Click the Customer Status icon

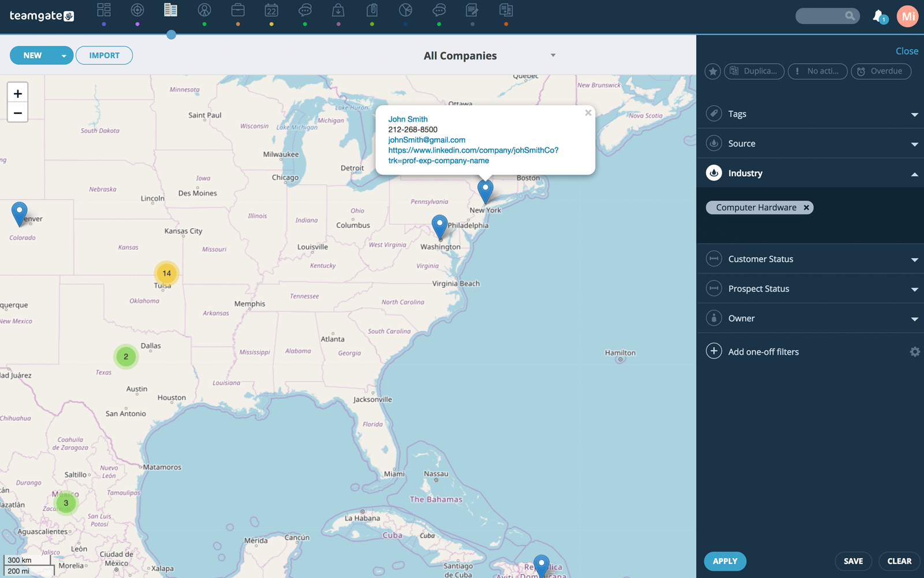click(x=714, y=258)
